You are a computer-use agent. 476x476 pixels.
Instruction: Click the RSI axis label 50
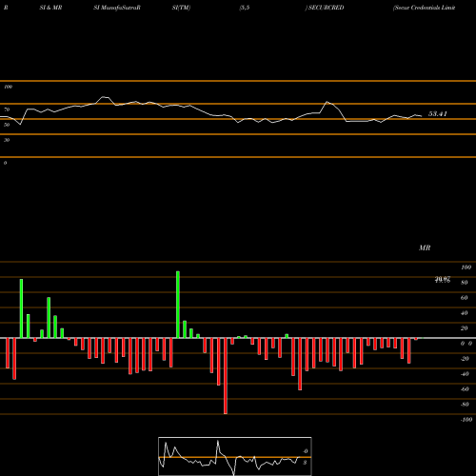click(7, 125)
